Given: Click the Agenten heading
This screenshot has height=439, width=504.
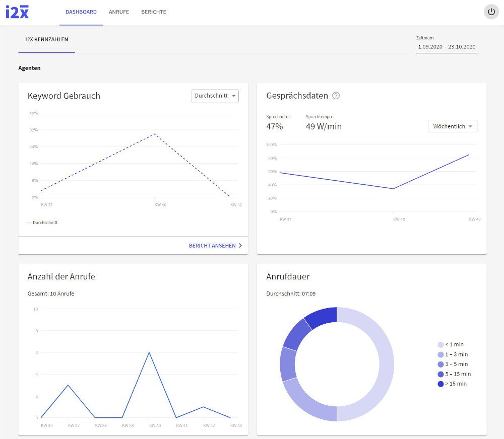Looking at the screenshot, I should [x=29, y=68].
